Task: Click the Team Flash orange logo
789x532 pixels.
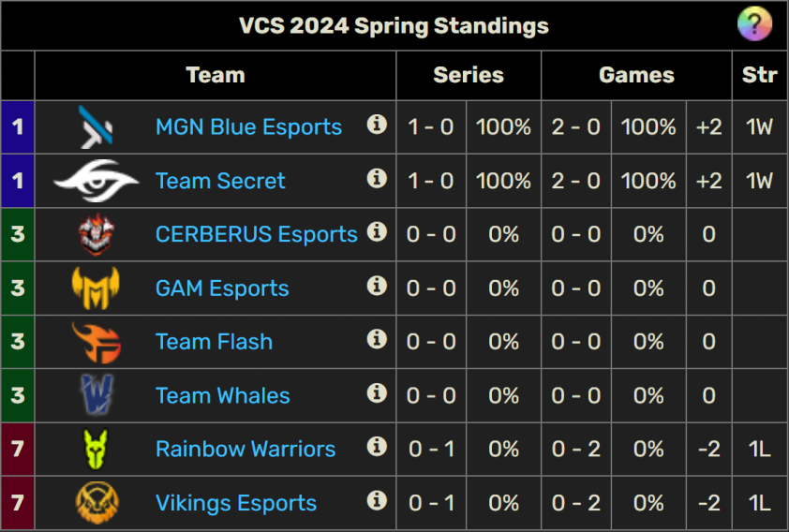Action: [97, 343]
